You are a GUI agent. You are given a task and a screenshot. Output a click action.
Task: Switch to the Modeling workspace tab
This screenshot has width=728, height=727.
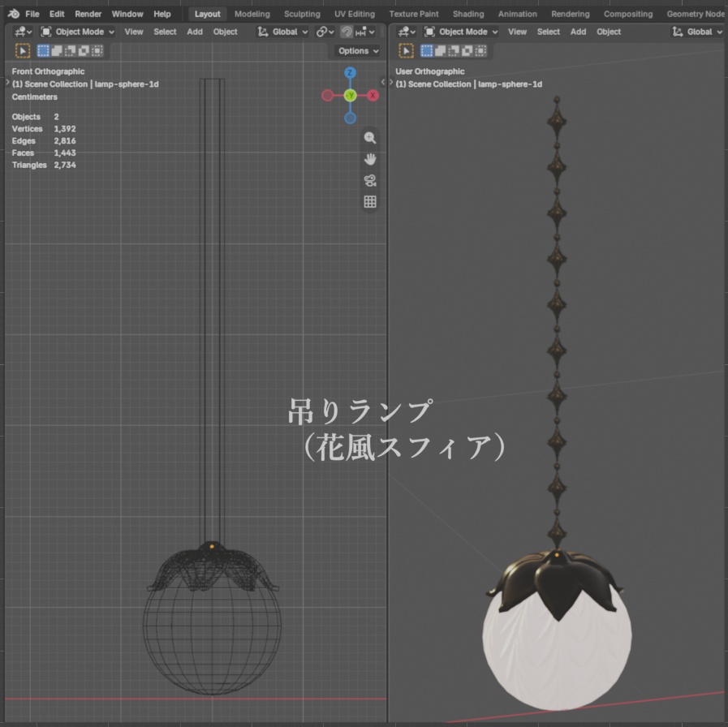click(252, 14)
